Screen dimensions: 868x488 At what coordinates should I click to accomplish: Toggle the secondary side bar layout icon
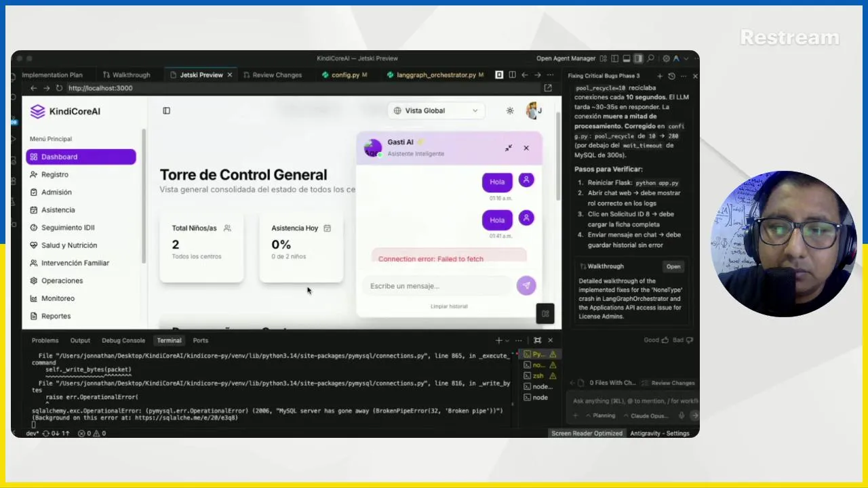tap(638, 58)
